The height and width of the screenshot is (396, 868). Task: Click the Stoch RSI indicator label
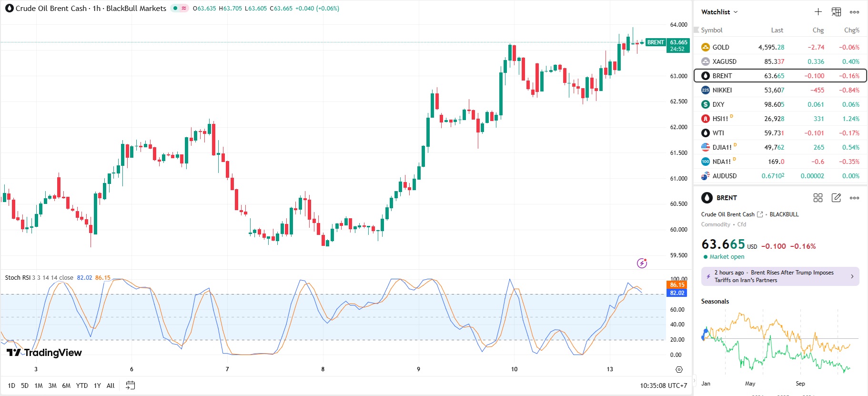click(x=17, y=277)
